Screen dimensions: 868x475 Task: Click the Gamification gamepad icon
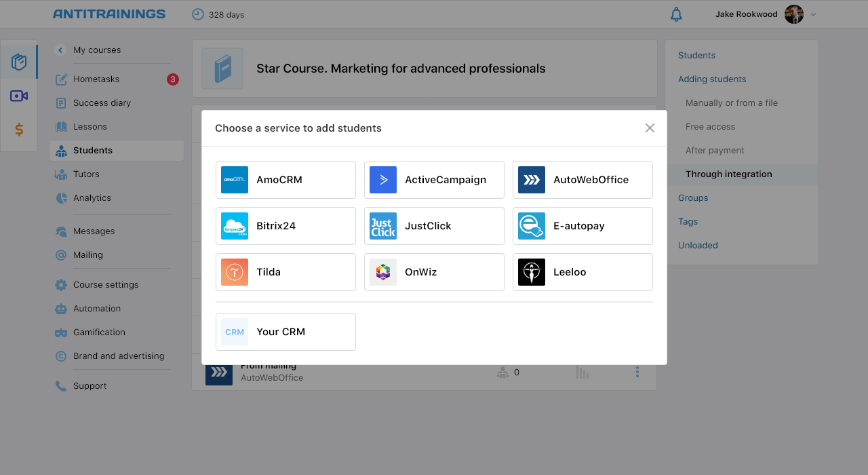click(61, 332)
